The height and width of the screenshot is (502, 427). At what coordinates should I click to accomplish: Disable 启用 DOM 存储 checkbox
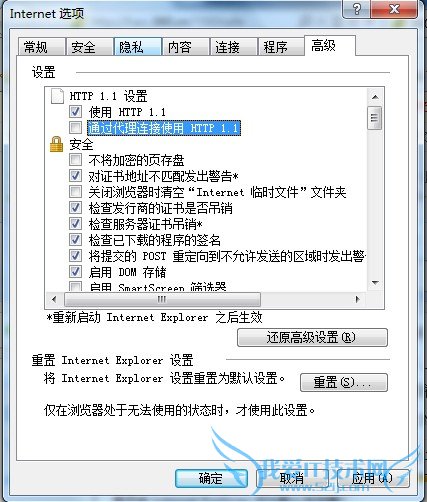75,272
